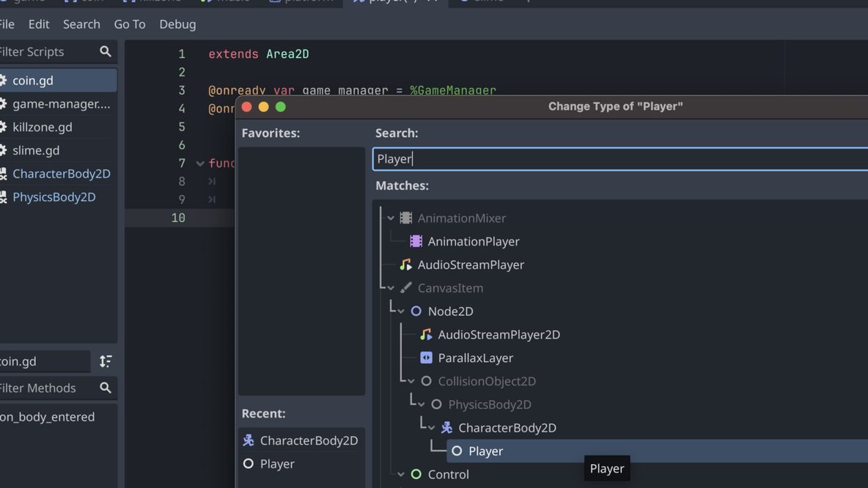Image resolution: width=868 pixels, height=488 pixels.
Task: Click the Filter Methods search icon
Action: 105,388
